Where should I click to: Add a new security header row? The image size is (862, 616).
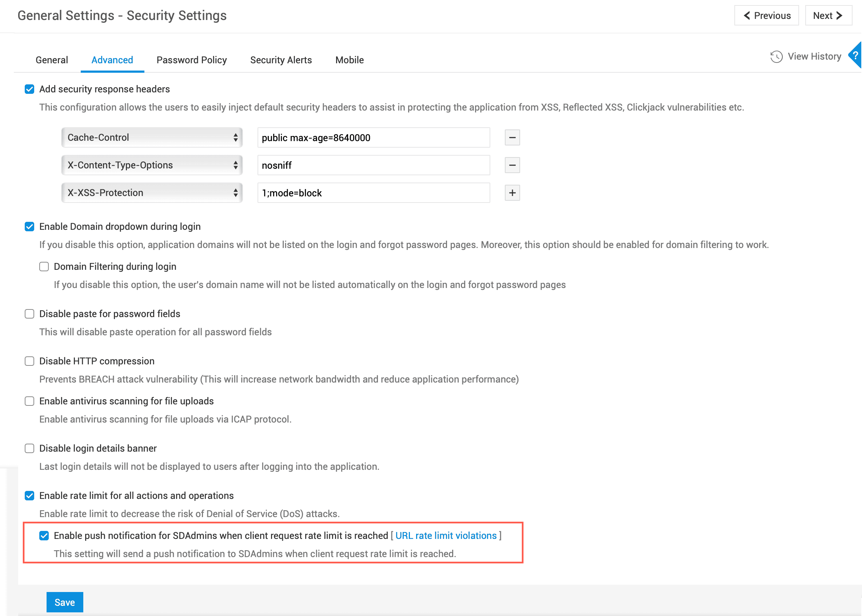512,193
